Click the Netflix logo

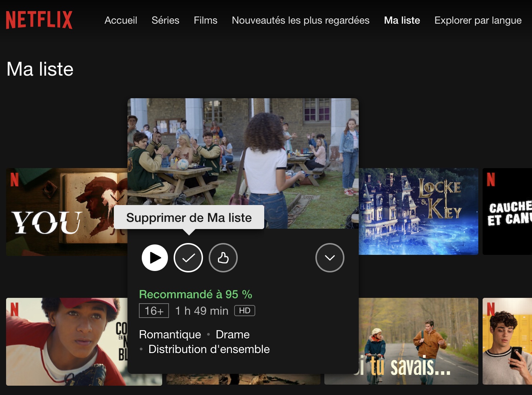coord(39,20)
